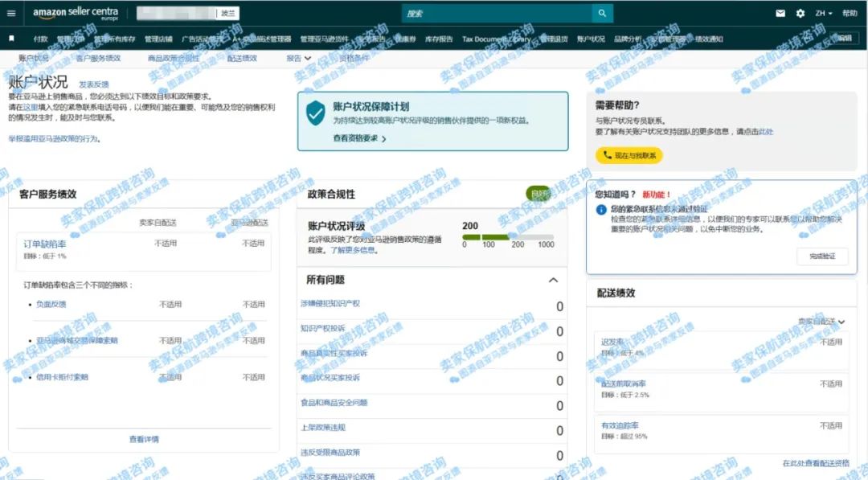Viewport: 868px width, 480px height.
Task: Open the messages envelope icon
Action: point(780,14)
